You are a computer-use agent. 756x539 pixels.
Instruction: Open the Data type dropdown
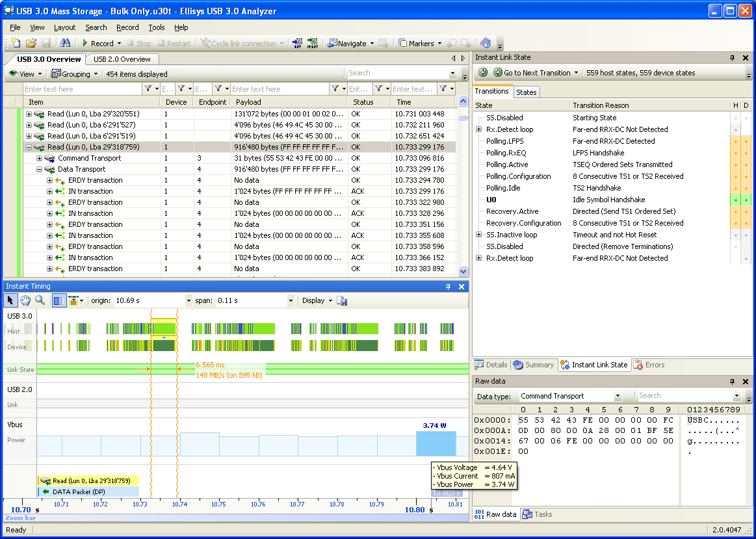pos(617,396)
